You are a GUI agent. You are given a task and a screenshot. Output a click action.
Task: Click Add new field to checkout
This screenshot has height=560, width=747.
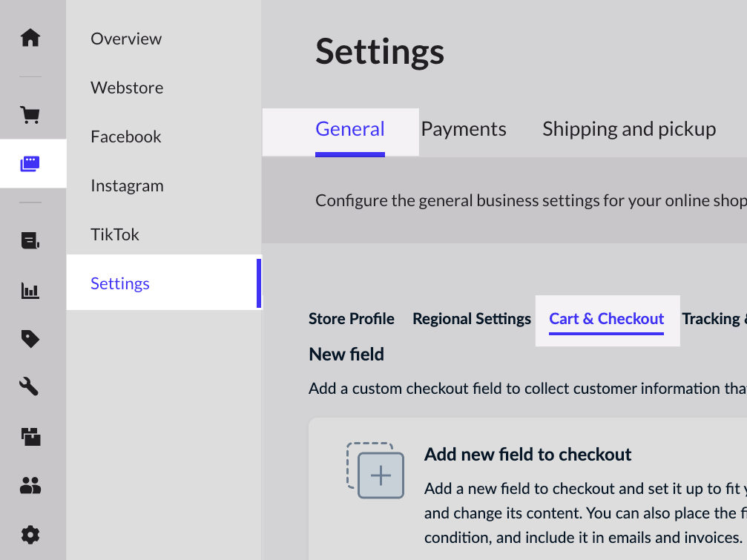coord(527,455)
